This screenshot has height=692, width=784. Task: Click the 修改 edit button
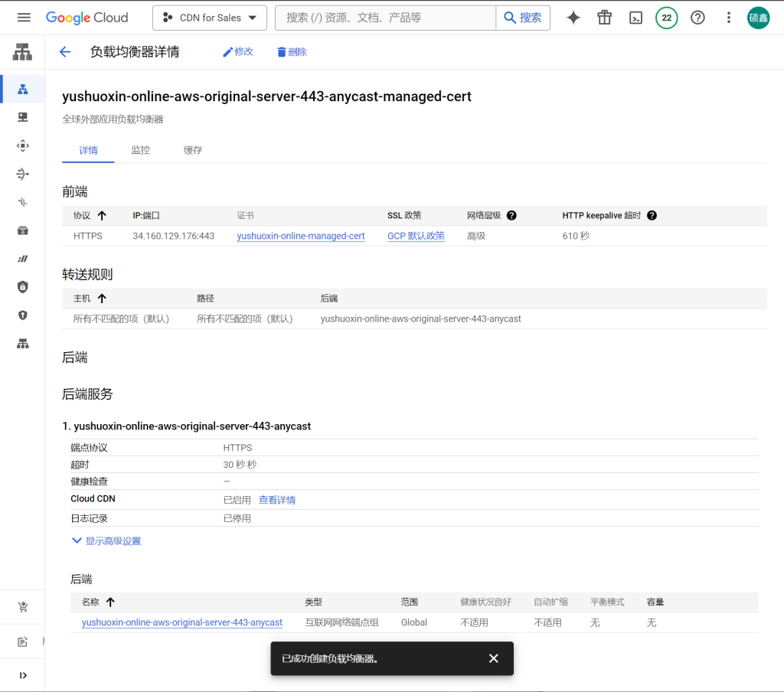tap(237, 52)
